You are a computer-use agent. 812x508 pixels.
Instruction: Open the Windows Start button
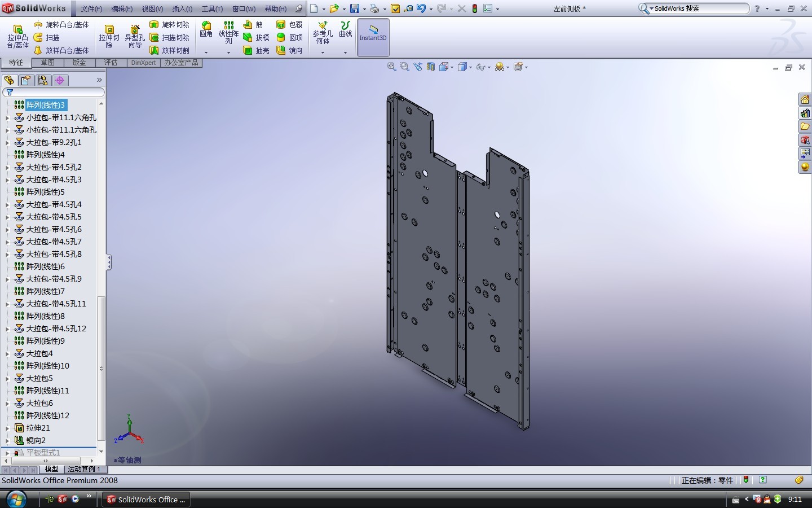(x=16, y=499)
